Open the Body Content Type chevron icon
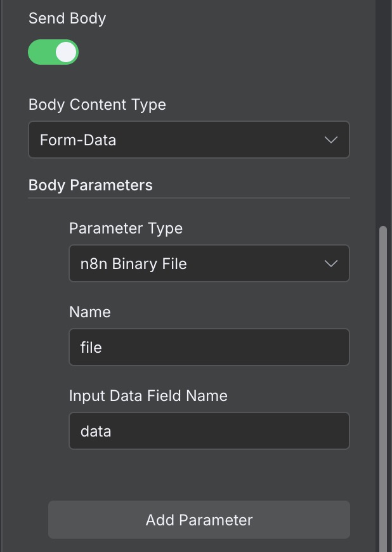This screenshot has width=392, height=552. tap(330, 140)
